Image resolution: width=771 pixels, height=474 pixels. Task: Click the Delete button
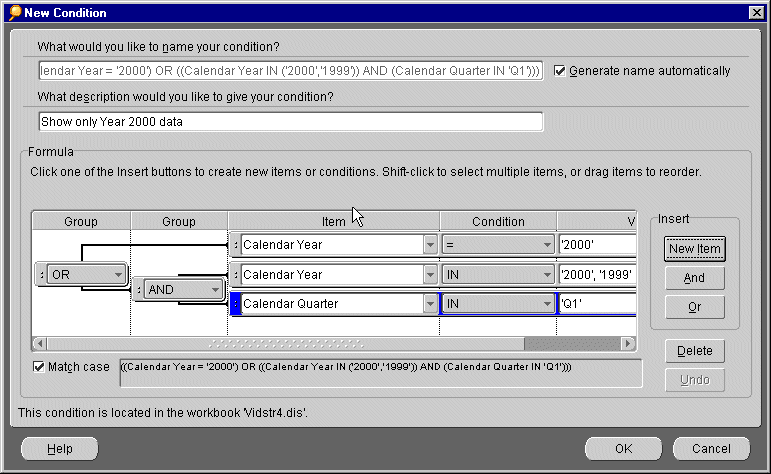694,351
